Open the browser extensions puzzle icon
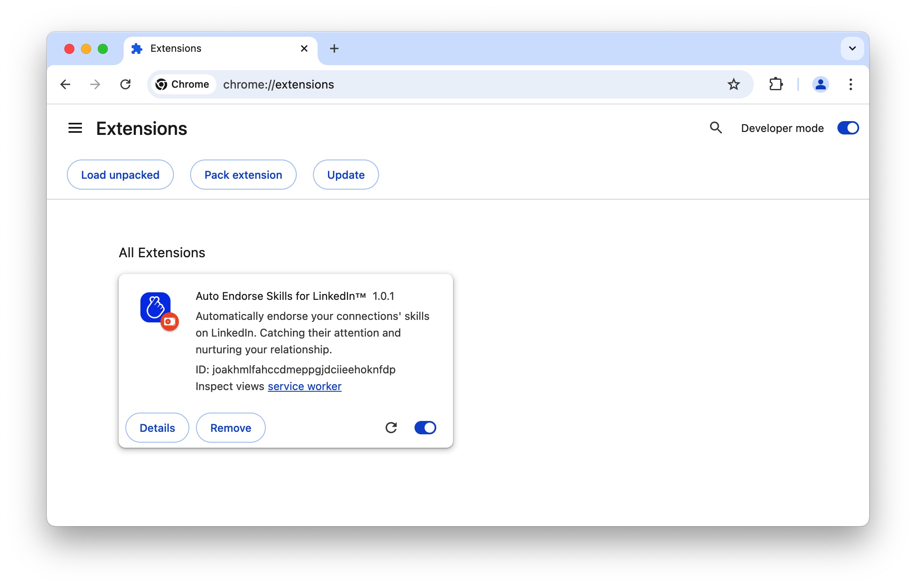This screenshot has height=588, width=916. [776, 84]
